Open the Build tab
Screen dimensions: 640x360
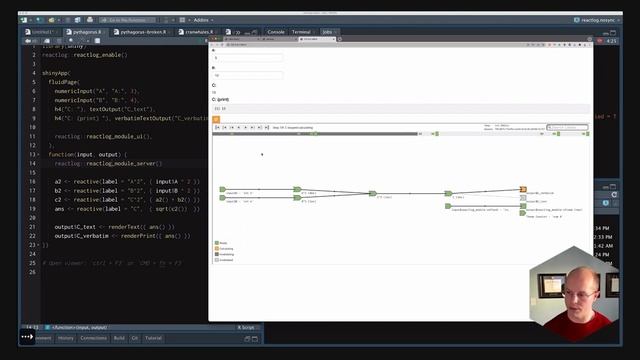[x=119, y=338]
